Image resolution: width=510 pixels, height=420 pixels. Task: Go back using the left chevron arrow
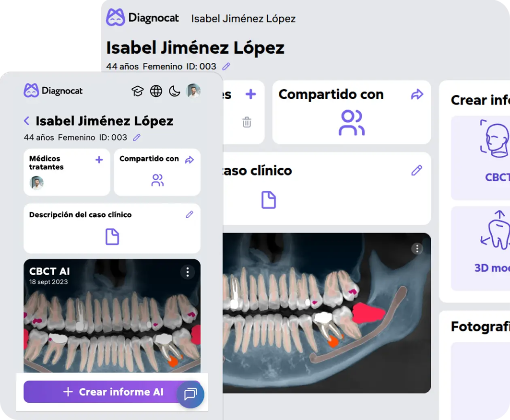(27, 121)
